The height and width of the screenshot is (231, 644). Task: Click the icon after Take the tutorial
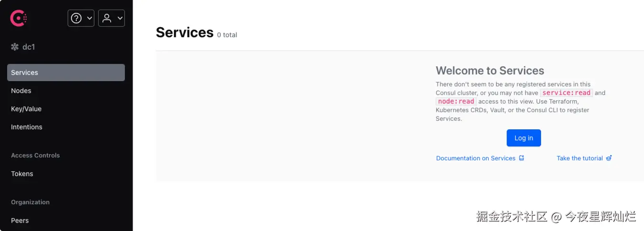609,158
